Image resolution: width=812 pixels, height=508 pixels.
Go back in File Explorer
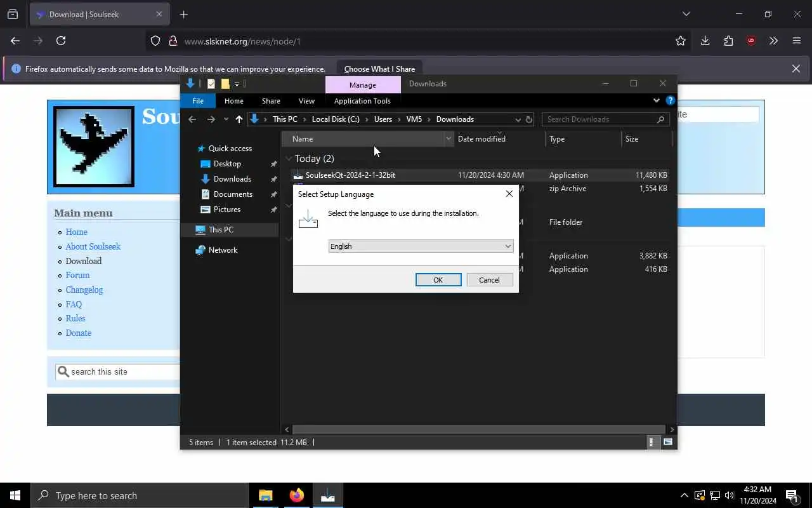point(192,119)
